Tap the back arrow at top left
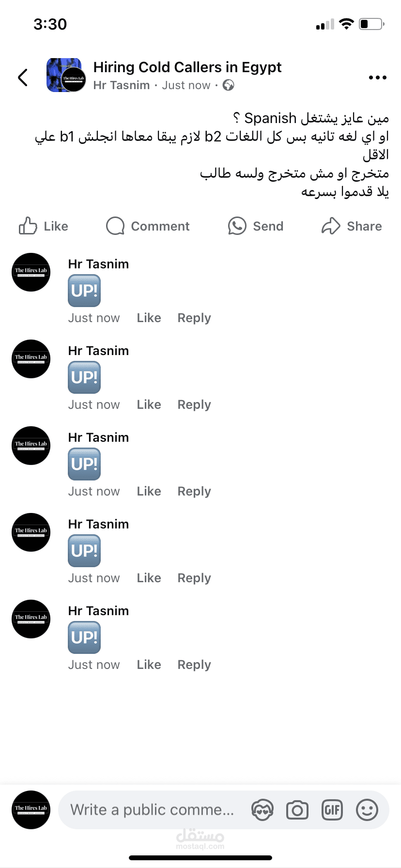The height and width of the screenshot is (868, 401). point(23,77)
